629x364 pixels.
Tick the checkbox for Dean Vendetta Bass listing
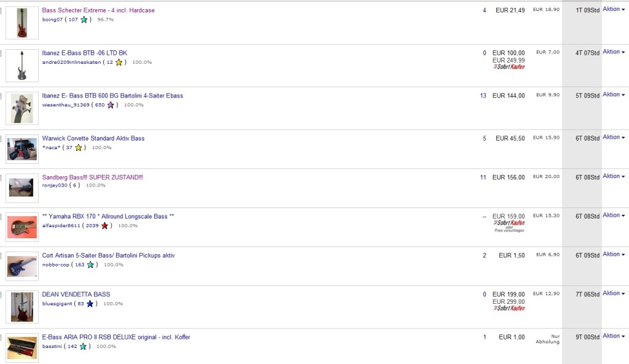(x=1, y=295)
